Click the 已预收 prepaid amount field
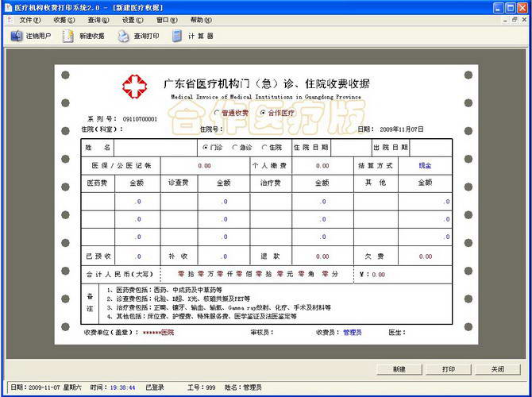Image resolution: width=532 pixels, height=397 pixels. click(137, 256)
